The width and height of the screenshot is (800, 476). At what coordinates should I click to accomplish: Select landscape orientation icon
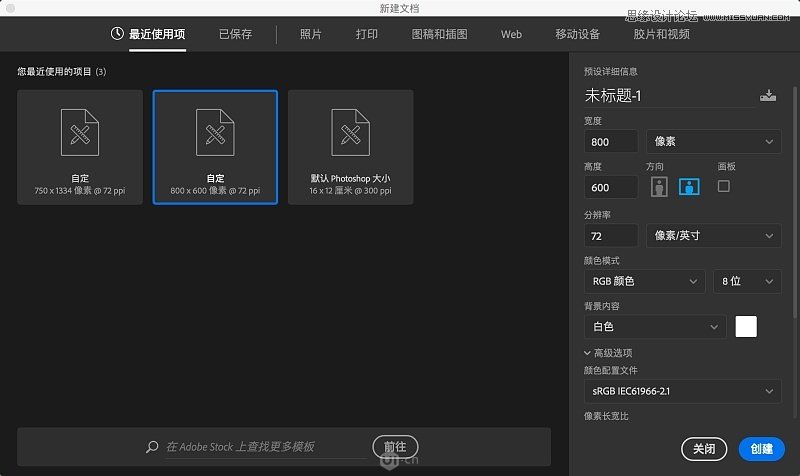click(x=689, y=186)
